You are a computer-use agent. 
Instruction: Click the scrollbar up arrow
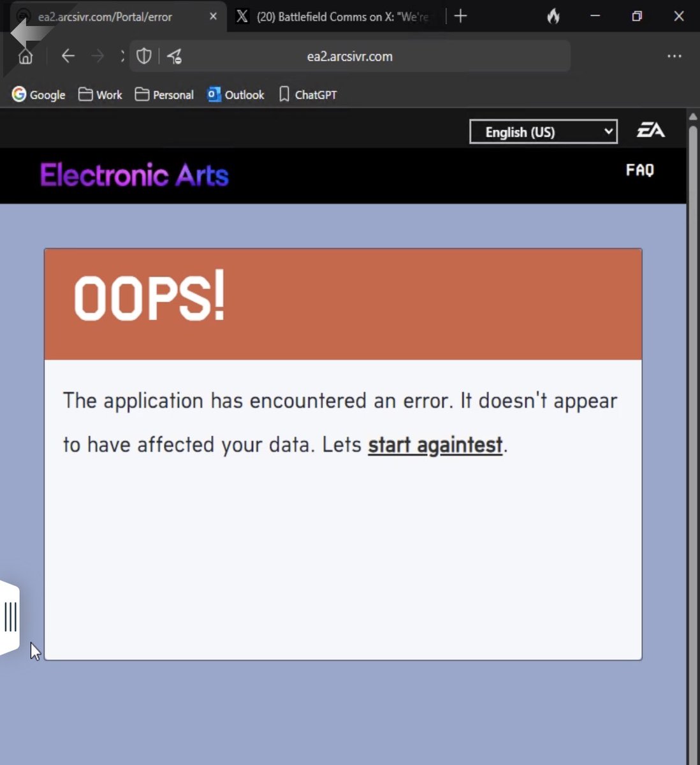[694, 117]
